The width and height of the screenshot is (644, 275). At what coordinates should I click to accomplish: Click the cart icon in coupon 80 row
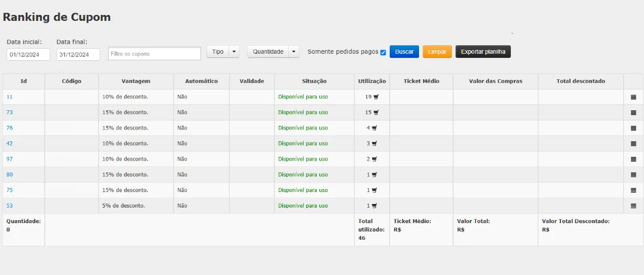374,174
